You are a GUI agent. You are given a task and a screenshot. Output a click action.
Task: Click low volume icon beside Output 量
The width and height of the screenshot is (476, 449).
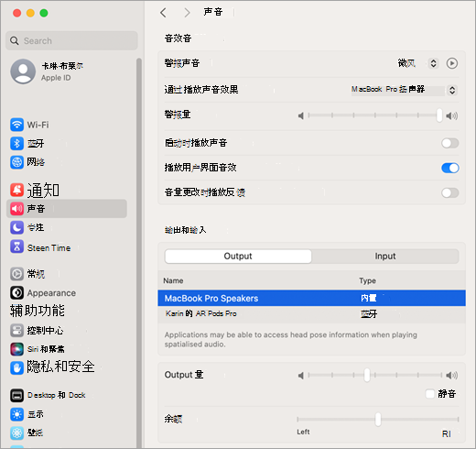pos(301,375)
